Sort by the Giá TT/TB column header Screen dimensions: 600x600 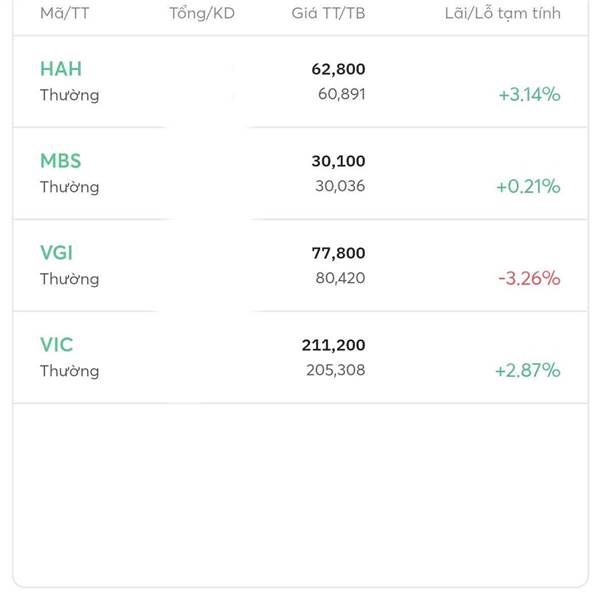329,13
